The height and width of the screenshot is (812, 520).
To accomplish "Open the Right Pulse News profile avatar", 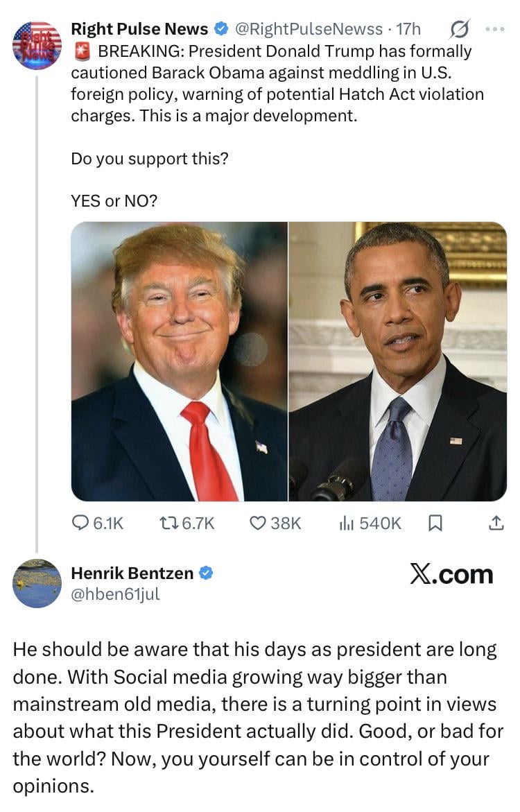I will (37, 45).
